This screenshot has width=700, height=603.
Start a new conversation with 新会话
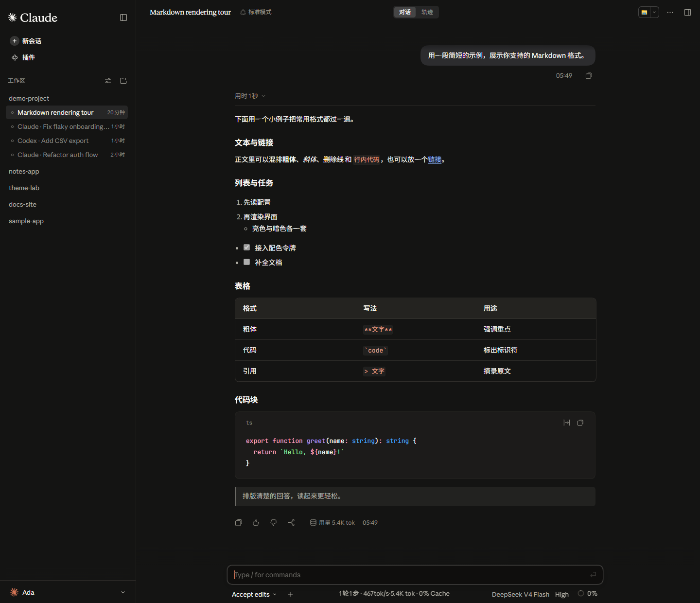(x=26, y=41)
